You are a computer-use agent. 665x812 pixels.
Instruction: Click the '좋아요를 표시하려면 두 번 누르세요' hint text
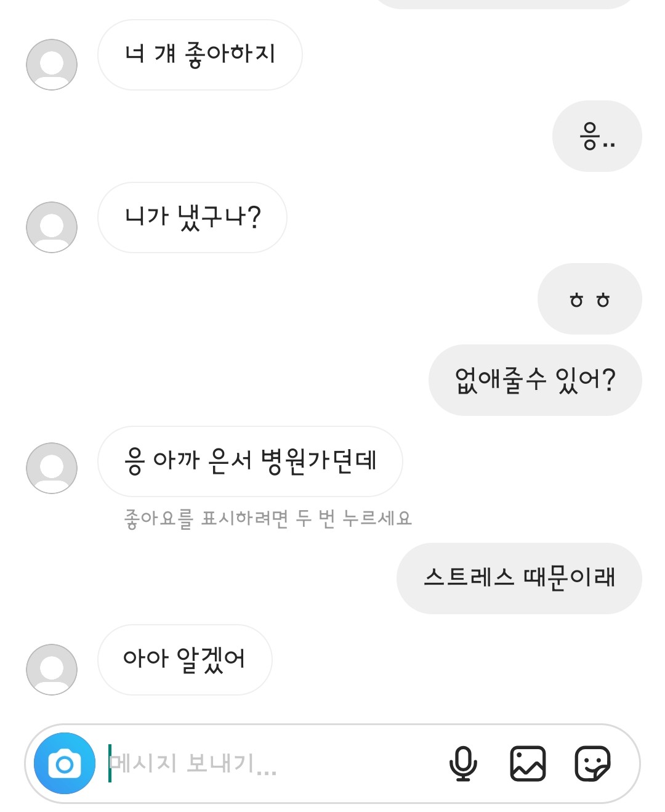[x=268, y=519]
